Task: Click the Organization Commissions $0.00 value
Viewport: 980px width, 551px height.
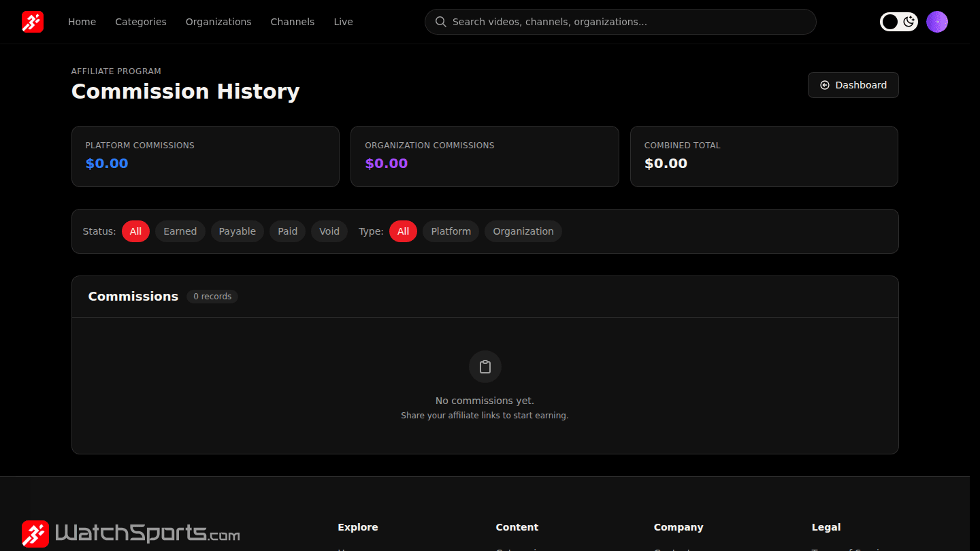Action: pos(387,163)
